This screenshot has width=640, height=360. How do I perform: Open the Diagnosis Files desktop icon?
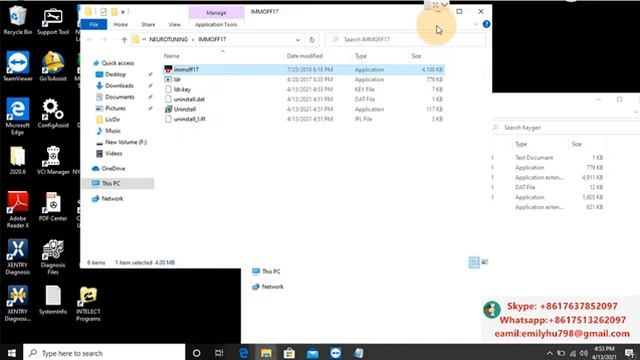[x=53, y=257]
